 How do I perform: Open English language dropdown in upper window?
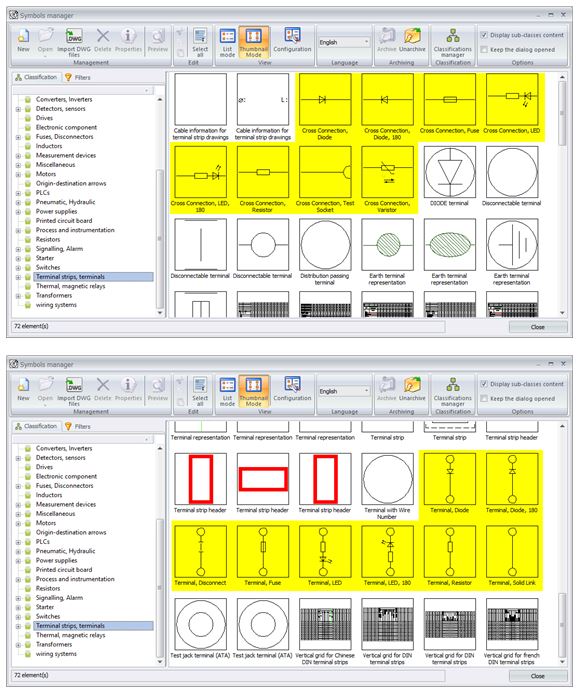[344, 42]
